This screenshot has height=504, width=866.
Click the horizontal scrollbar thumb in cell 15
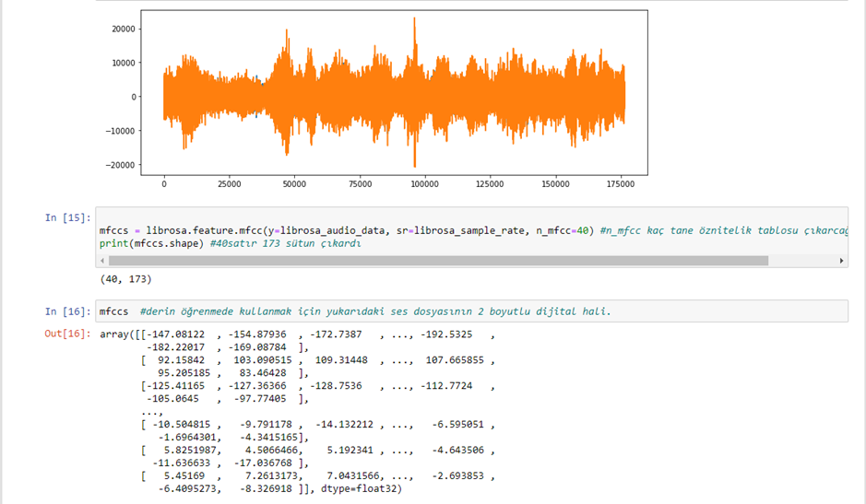(x=438, y=261)
